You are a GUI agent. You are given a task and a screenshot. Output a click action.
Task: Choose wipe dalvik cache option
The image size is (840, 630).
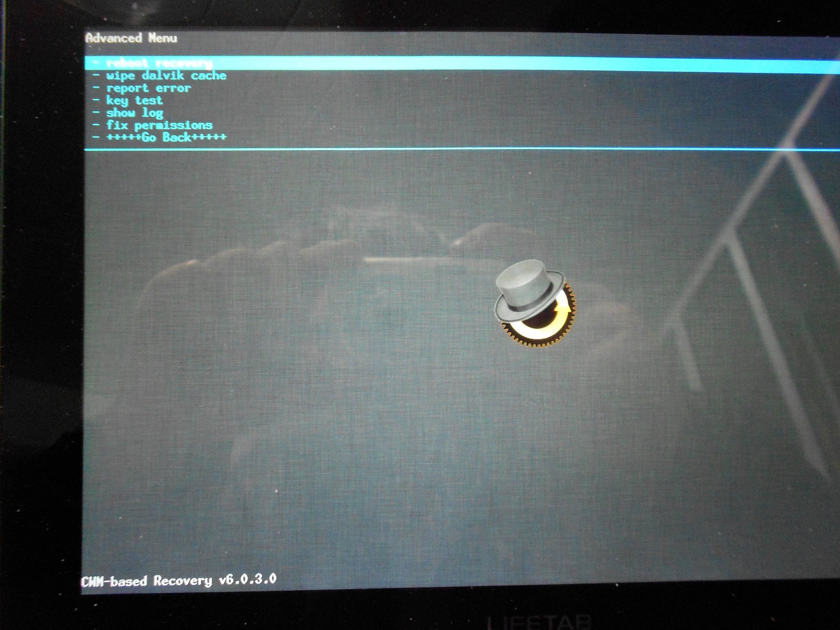[x=160, y=76]
